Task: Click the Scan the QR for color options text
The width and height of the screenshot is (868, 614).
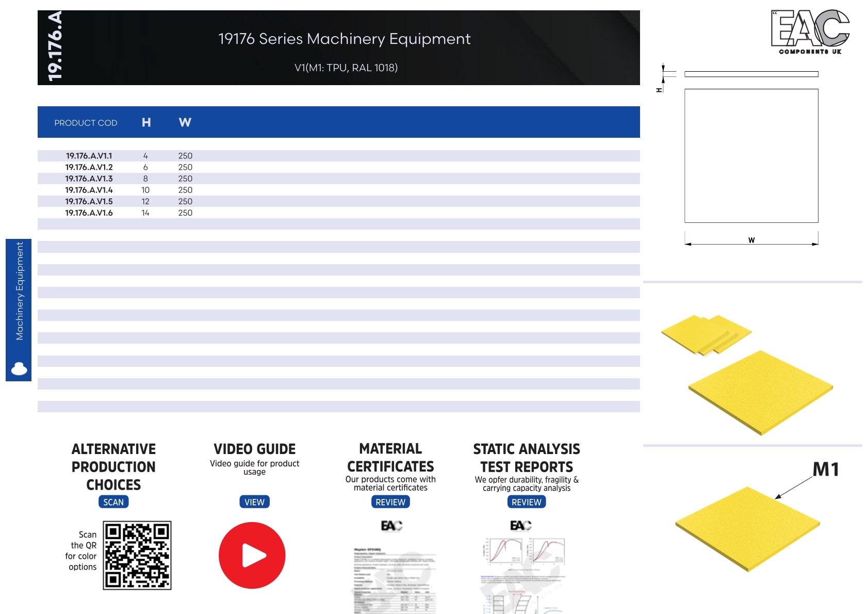Action: [x=81, y=551]
